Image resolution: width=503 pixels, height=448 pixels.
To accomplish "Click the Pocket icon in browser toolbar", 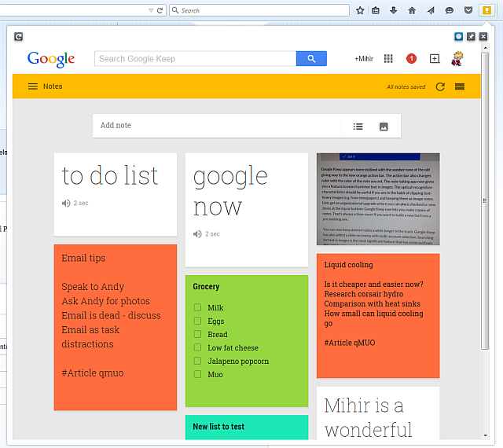I will click(x=468, y=10).
